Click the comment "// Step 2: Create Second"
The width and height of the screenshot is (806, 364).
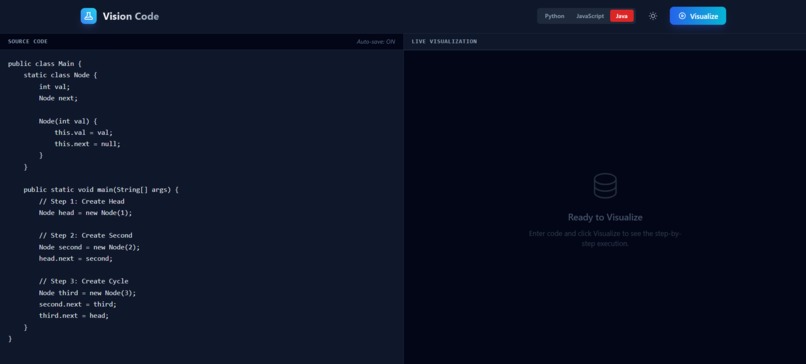point(85,235)
